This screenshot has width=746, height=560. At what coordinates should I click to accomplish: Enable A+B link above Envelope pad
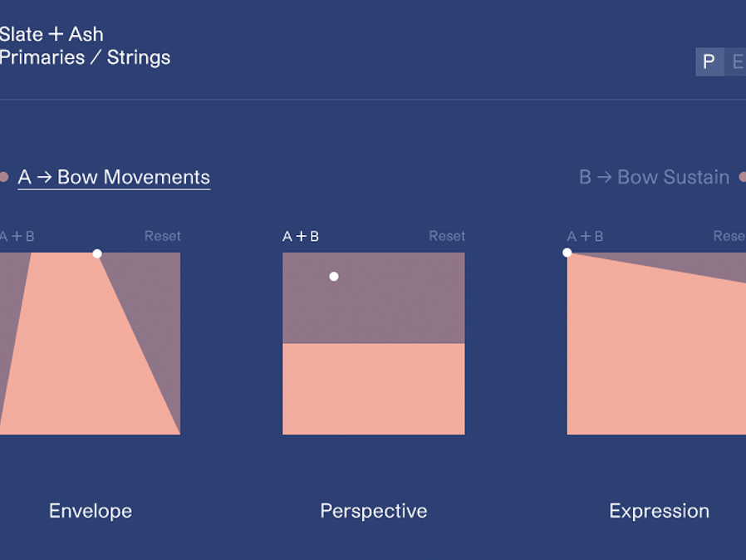click(x=17, y=236)
